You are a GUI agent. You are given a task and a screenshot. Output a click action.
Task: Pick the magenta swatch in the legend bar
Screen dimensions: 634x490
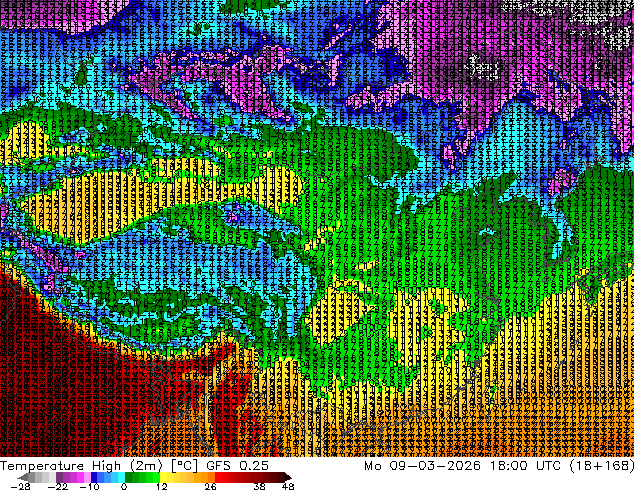(x=80, y=477)
